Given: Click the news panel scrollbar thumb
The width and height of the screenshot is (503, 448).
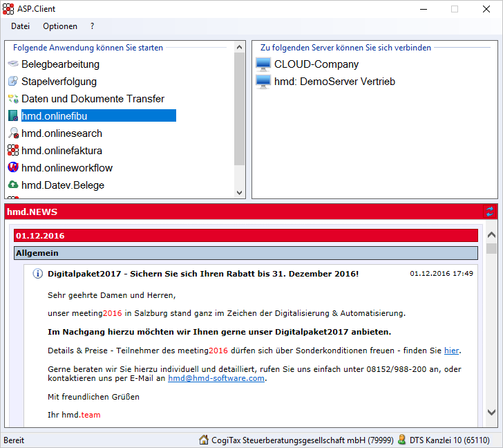Looking at the screenshot, I should click(491, 249).
